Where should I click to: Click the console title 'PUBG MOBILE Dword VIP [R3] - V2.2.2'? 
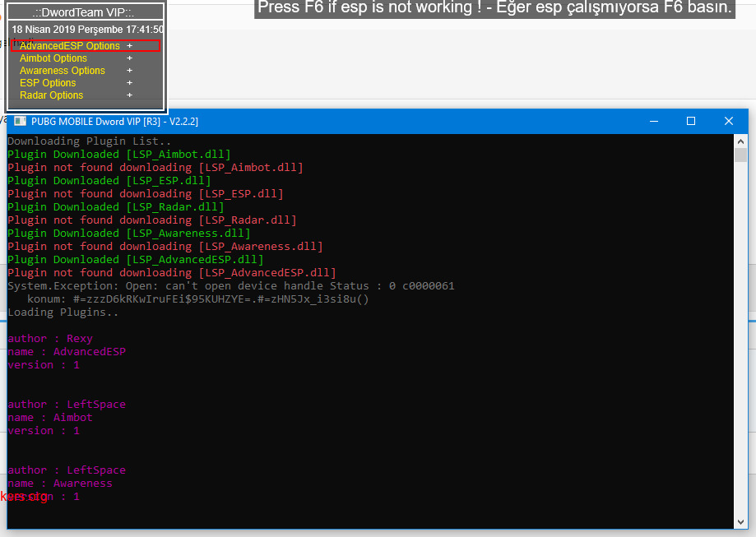pyautogui.click(x=114, y=122)
